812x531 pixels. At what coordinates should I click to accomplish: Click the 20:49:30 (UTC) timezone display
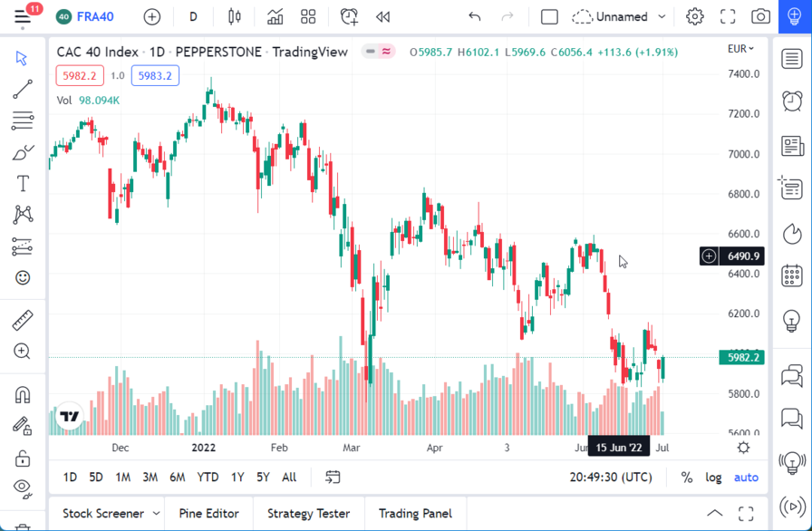pyautogui.click(x=610, y=477)
